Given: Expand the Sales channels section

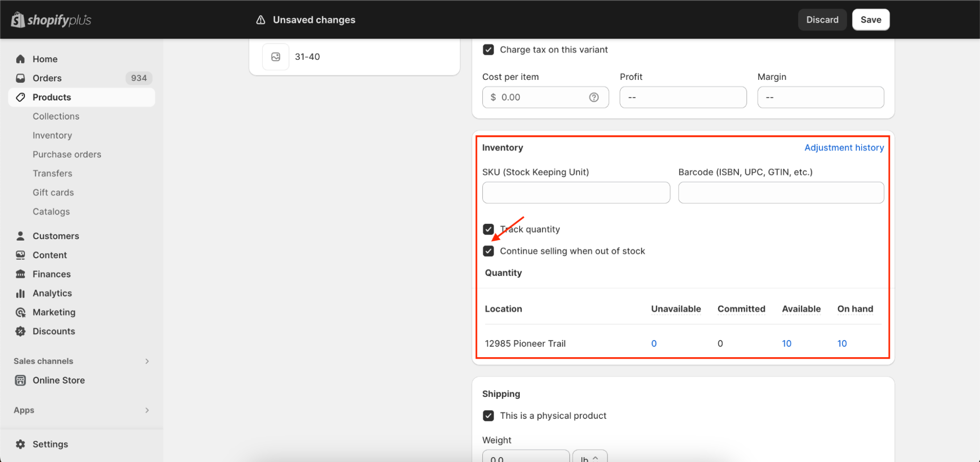Looking at the screenshot, I should click(x=147, y=361).
